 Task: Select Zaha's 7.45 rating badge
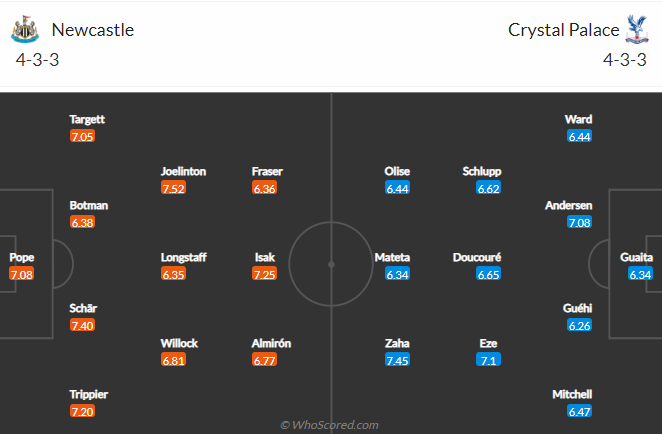click(x=397, y=361)
